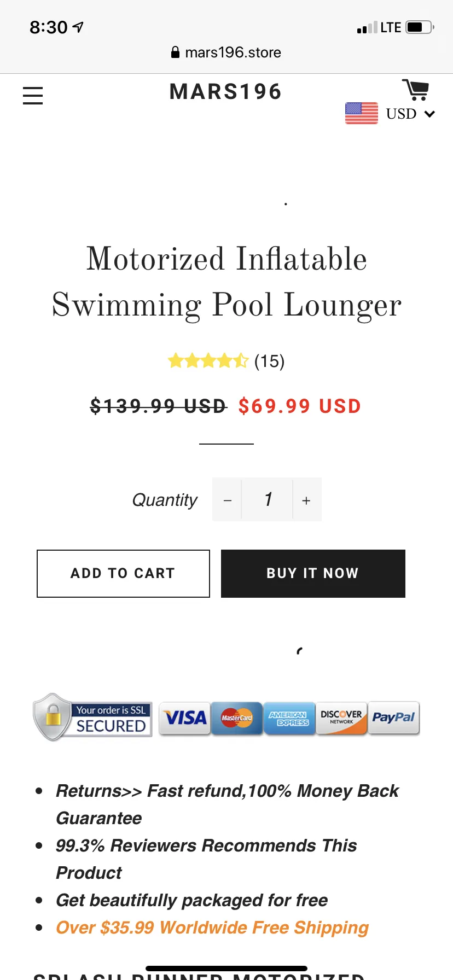Open the shopping cart icon
This screenshot has width=453, height=980.
click(416, 90)
